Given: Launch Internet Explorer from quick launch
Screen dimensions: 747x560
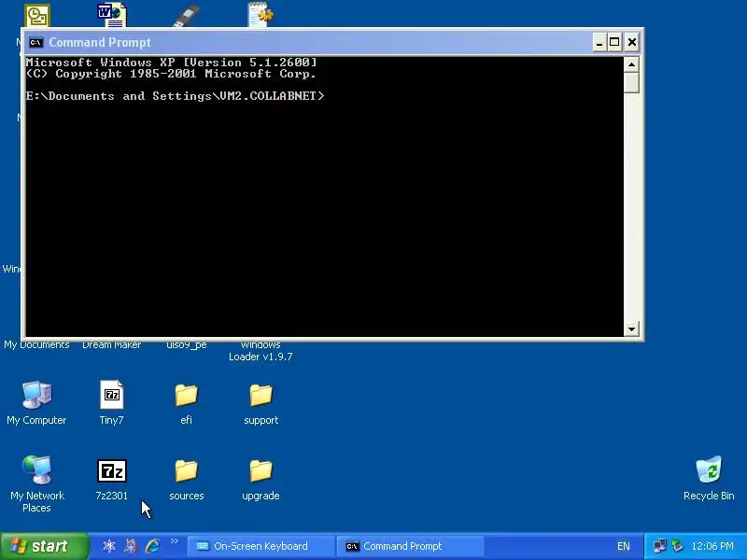Looking at the screenshot, I should 153,546.
